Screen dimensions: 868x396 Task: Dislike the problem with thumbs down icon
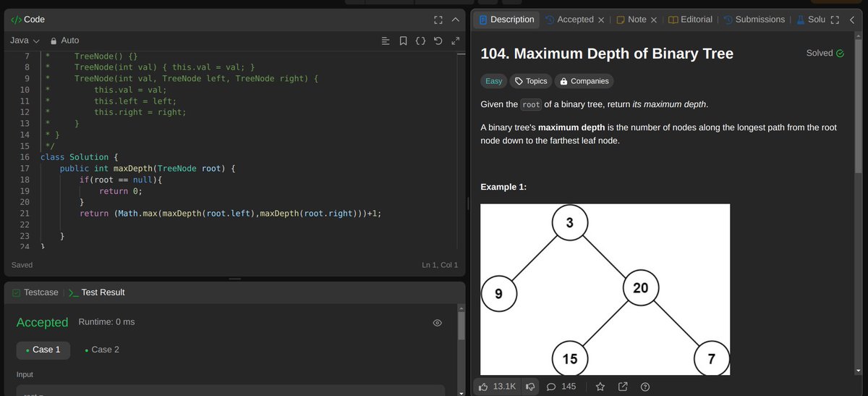coord(530,387)
